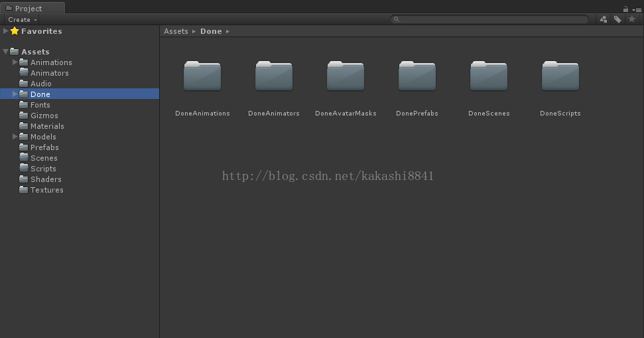The image size is (644, 338).
Task: Select the Favorites label
Action: pos(42,31)
